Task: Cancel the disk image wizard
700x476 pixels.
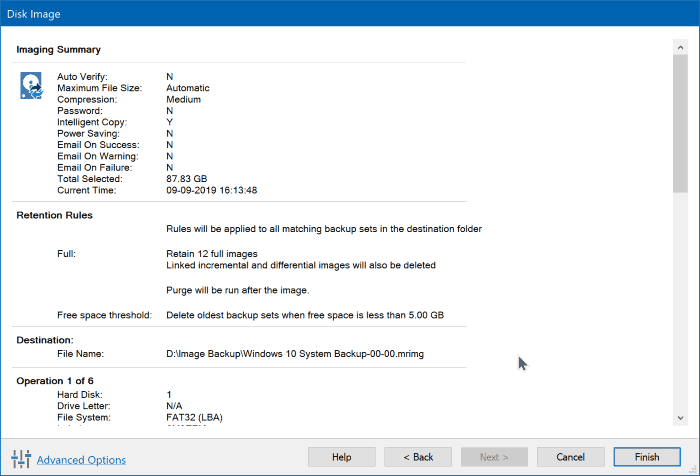Action: (571, 457)
